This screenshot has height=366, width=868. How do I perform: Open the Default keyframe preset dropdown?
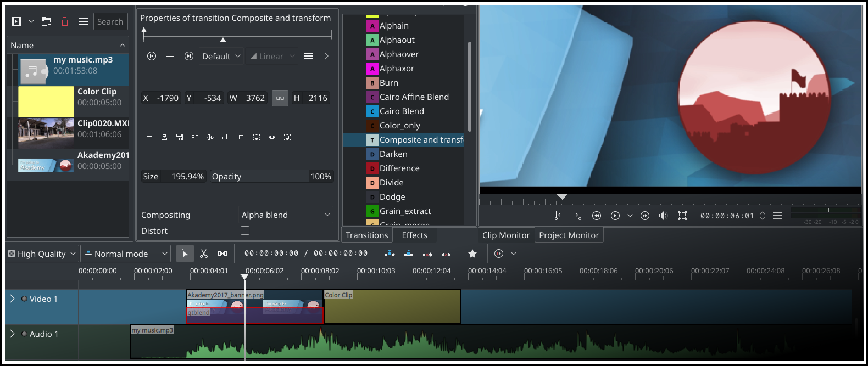[x=221, y=56]
